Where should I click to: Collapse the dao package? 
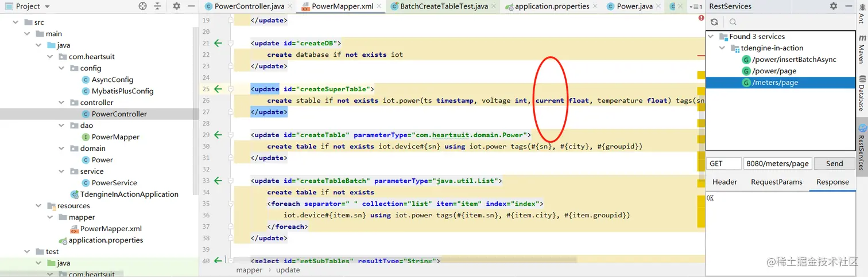click(61, 126)
